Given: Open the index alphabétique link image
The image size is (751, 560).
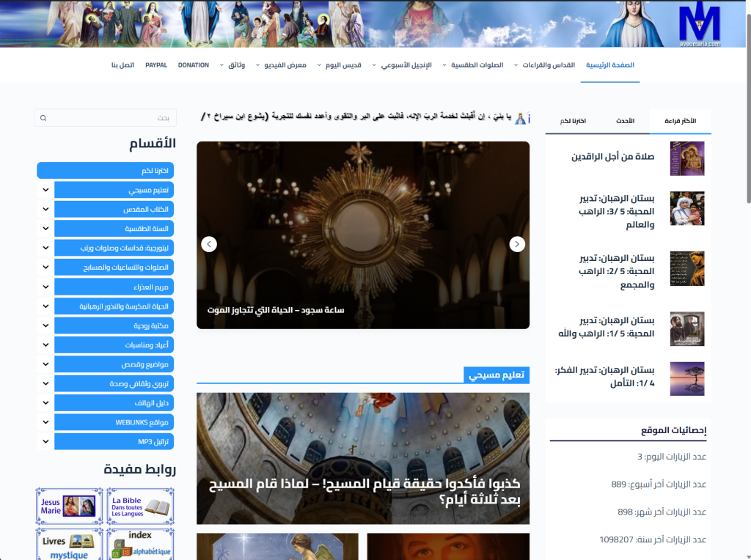Looking at the screenshot, I should 140,545.
